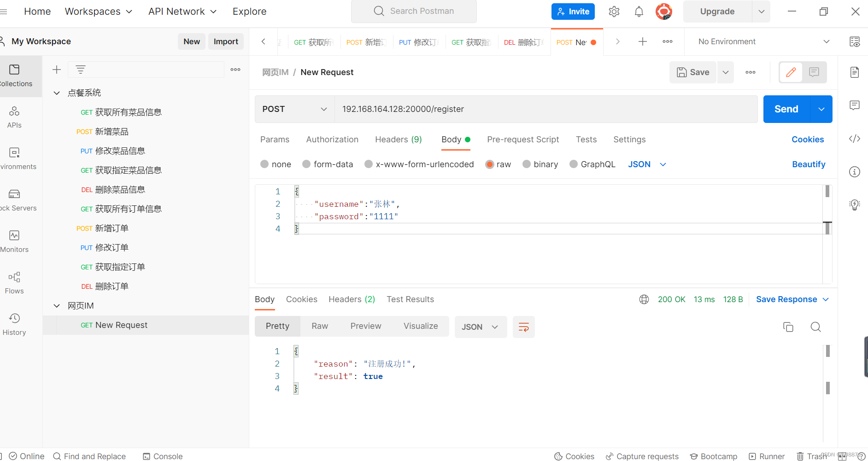Open the APIs sidebar panel
The width and height of the screenshot is (868, 461).
[x=14, y=117]
